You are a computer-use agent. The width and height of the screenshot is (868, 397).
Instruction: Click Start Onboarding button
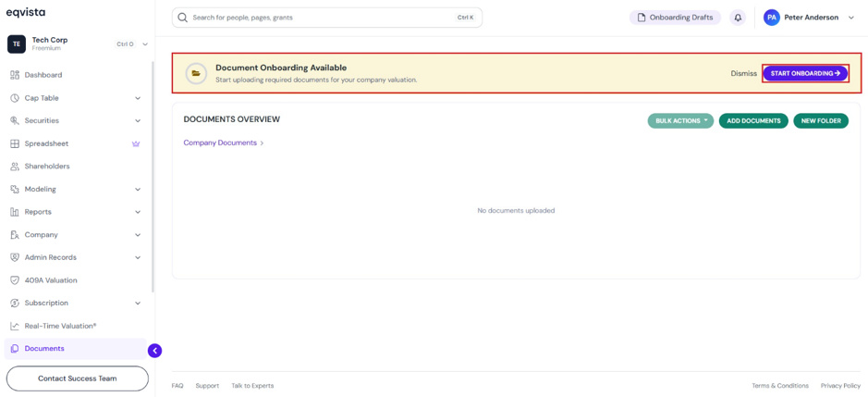[805, 73]
